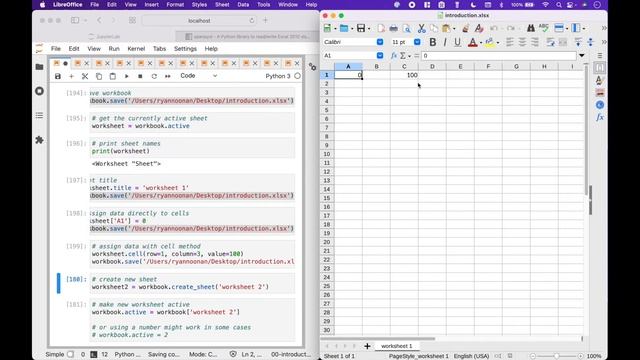Expand the formula bar arrow
Viewport: 640px width, 360px height.
[x=582, y=56]
